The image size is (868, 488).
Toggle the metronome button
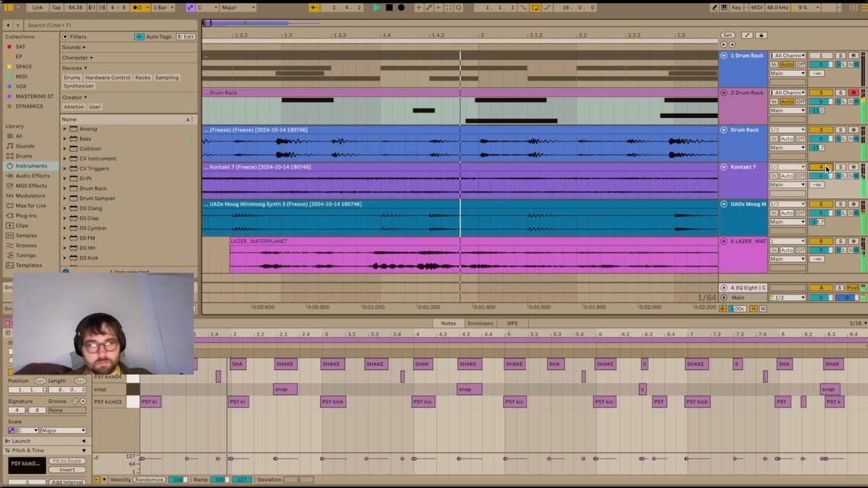click(x=139, y=7)
